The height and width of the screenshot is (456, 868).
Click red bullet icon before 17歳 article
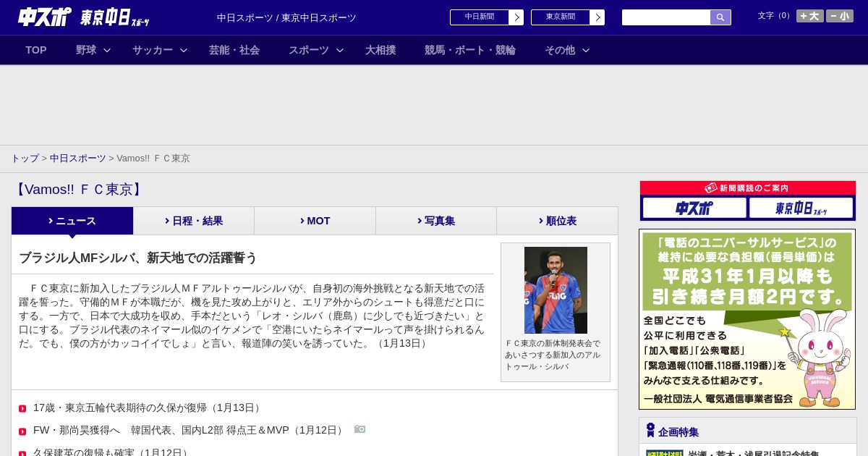pyautogui.click(x=22, y=409)
